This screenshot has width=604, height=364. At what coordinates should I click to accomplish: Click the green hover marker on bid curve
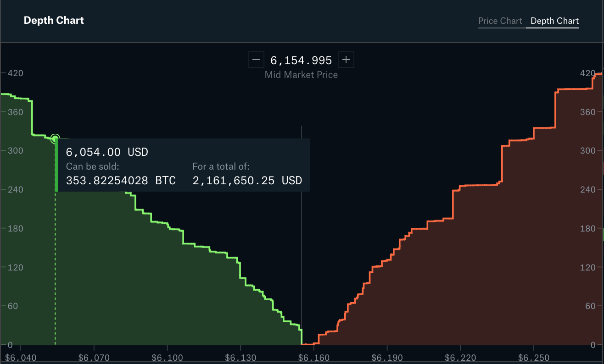pos(55,138)
